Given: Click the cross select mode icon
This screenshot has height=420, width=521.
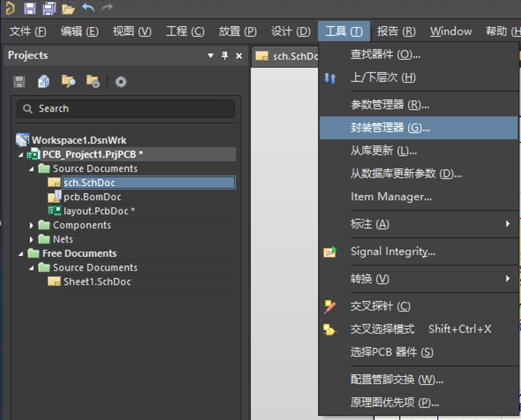Looking at the screenshot, I should pos(330,330).
